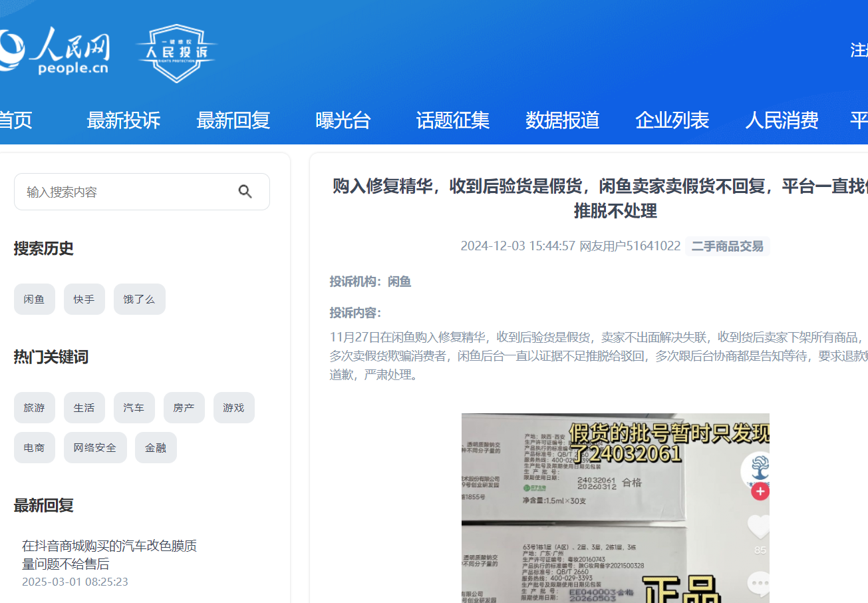Click the red plus follow icon
The width and height of the screenshot is (868, 603).
[760, 492]
